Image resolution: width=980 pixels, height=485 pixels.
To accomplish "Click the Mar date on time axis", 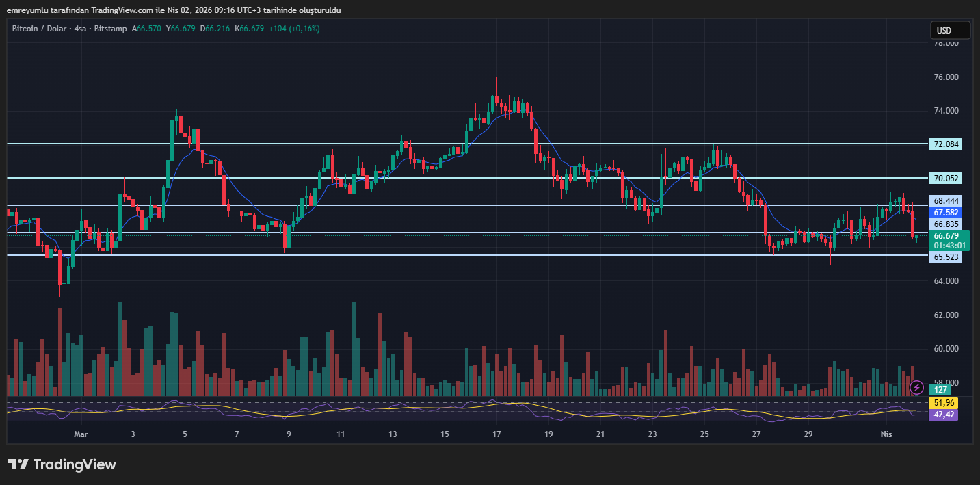I will tap(81, 434).
